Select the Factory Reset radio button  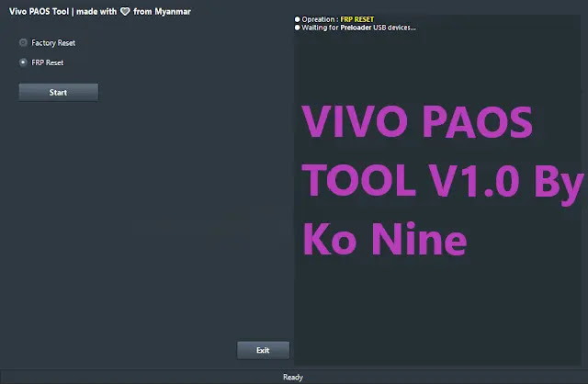[23, 42]
